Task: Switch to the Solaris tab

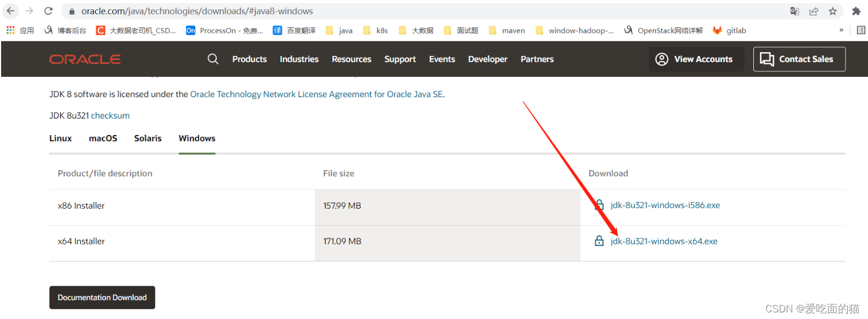Action: point(148,138)
